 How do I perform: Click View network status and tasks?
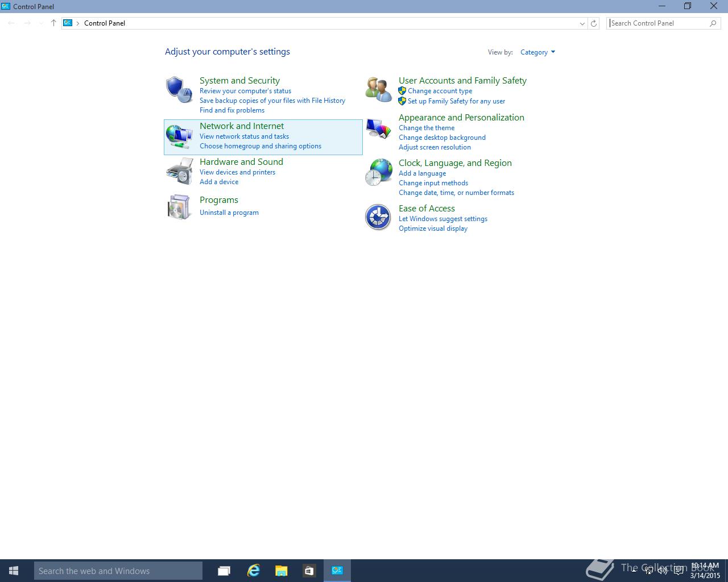point(244,136)
